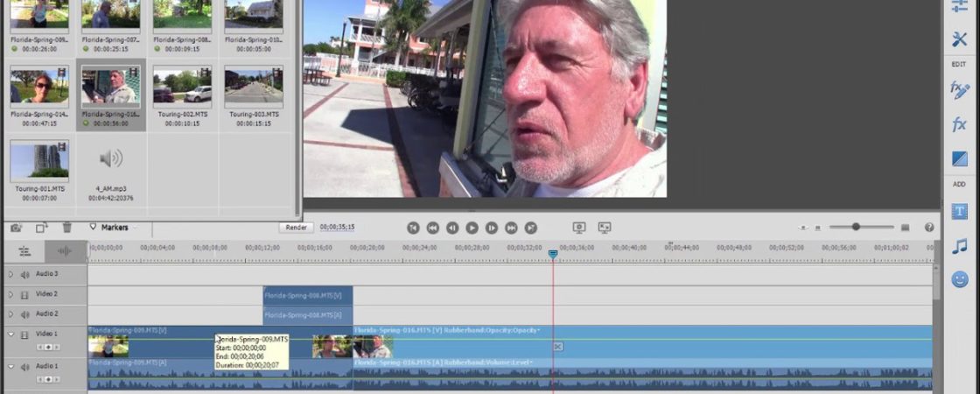This screenshot has width=980, height=394.
Task: Click the Fast Forward playback button
Action: [x=511, y=229]
